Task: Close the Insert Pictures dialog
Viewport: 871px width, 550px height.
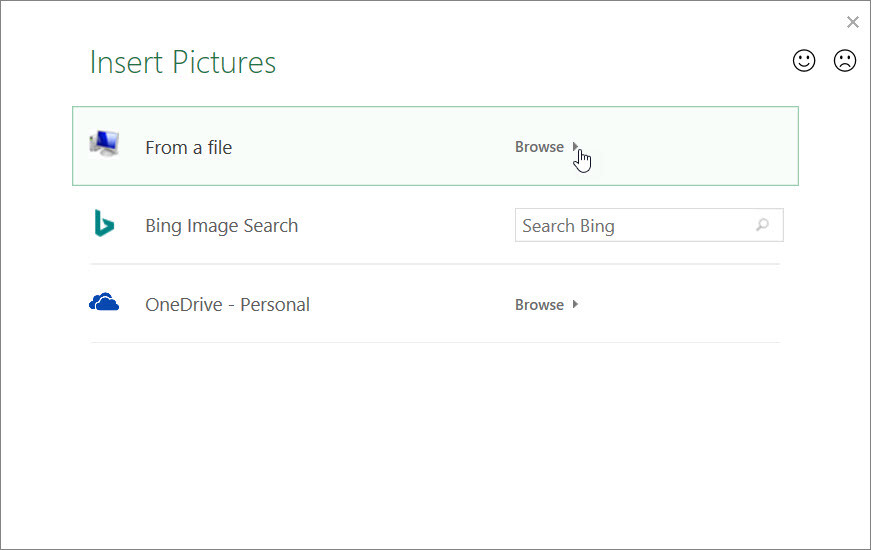Action: (853, 22)
